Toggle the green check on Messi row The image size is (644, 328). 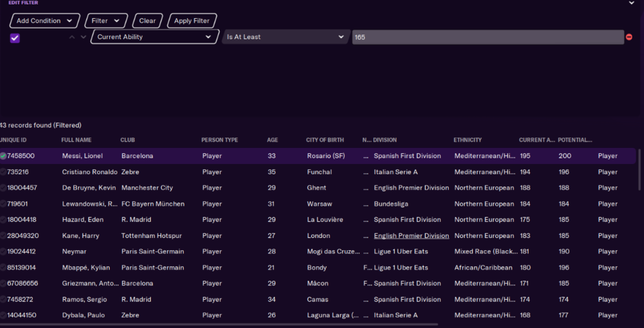(x=3, y=156)
